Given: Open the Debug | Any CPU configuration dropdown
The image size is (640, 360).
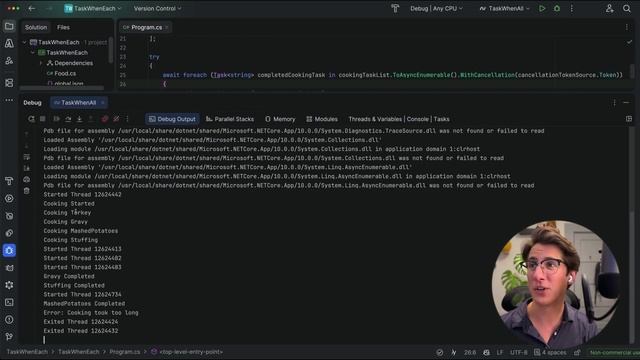Looking at the screenshot, I should 436,8.
